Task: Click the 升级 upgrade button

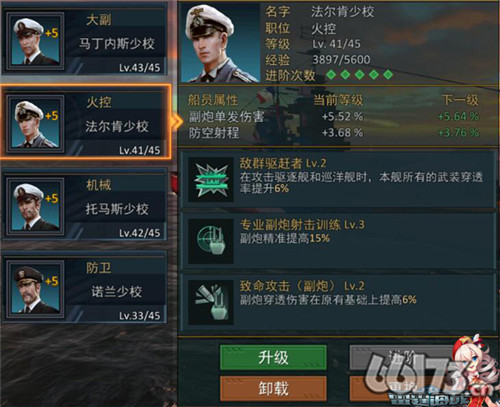Action: coord(273,358)
